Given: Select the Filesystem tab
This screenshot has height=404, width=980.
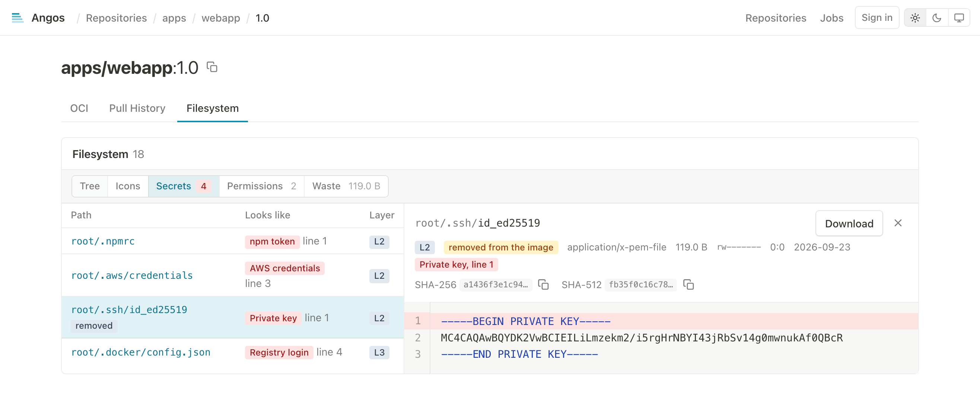Looking at the screenshot, I should tap(213, 108).
